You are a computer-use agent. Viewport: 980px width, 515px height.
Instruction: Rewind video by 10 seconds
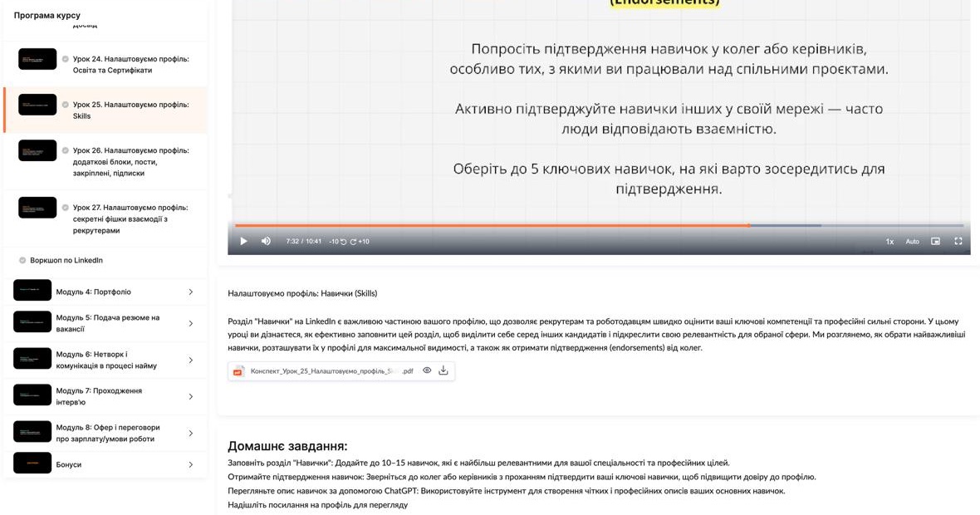338,241
